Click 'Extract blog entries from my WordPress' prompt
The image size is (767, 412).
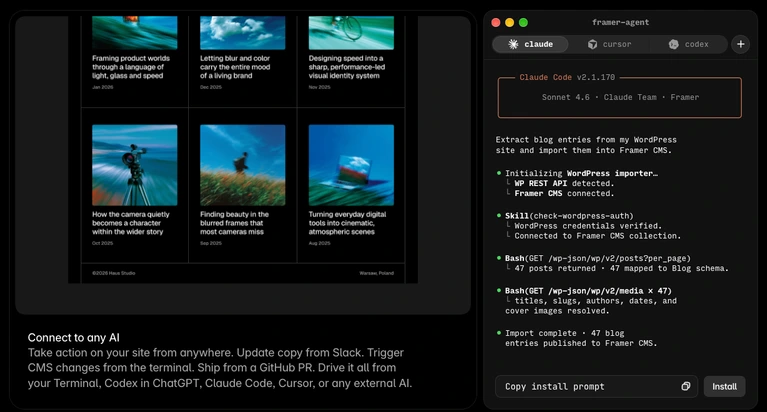(586, 140)
